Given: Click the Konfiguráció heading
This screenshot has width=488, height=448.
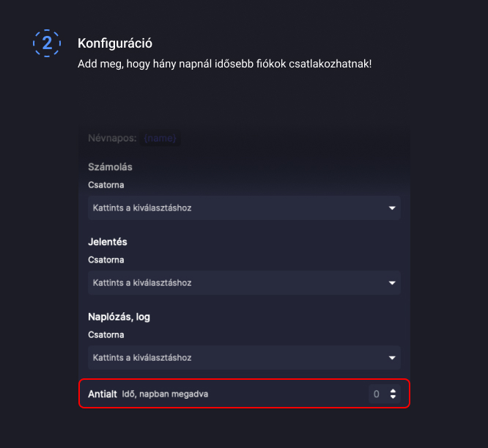Looking at the screenshot, I should point(115,44).
